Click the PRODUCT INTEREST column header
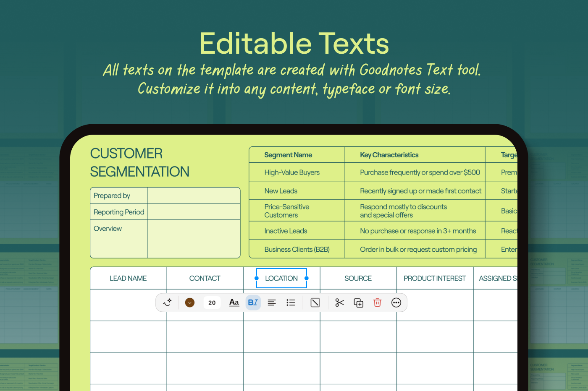This screenshot has height=391, width=588. 435,278
